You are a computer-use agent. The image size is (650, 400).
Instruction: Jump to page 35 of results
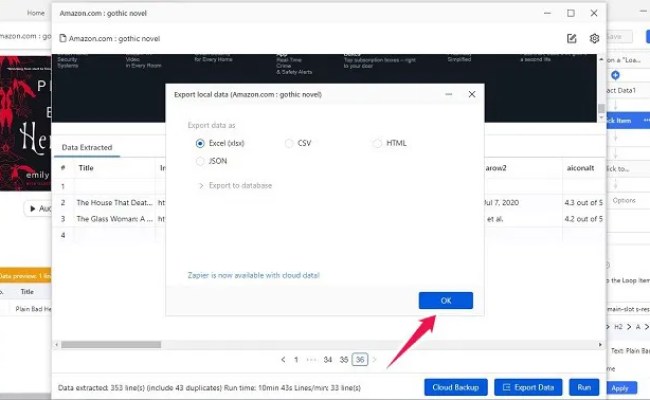(x=344, y=359)
